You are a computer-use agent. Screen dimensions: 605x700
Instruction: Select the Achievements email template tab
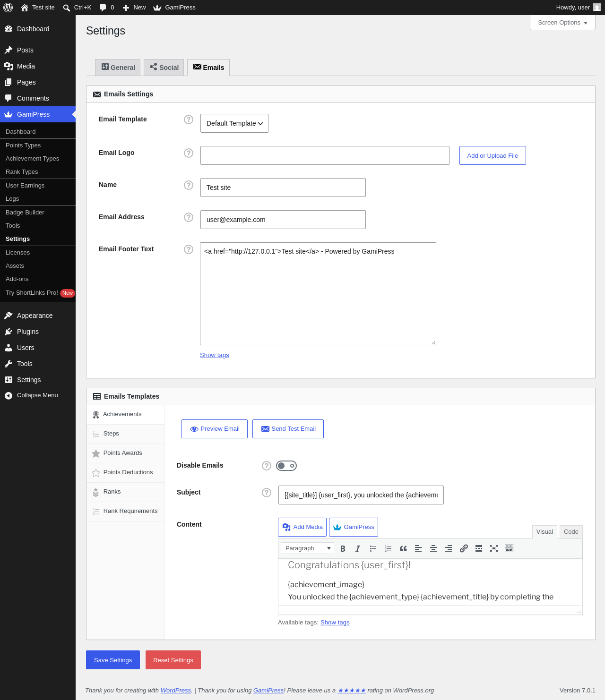(x=126, y=414)
